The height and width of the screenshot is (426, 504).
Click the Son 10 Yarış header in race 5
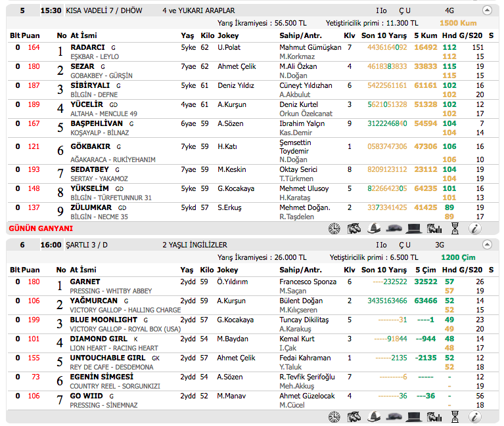pyautogui.click(x=384, y=34)
